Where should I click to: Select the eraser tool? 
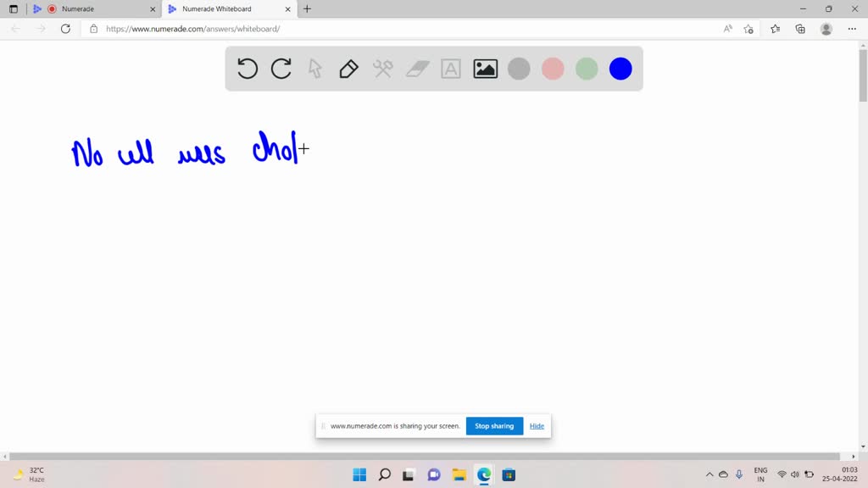[418, 69]
